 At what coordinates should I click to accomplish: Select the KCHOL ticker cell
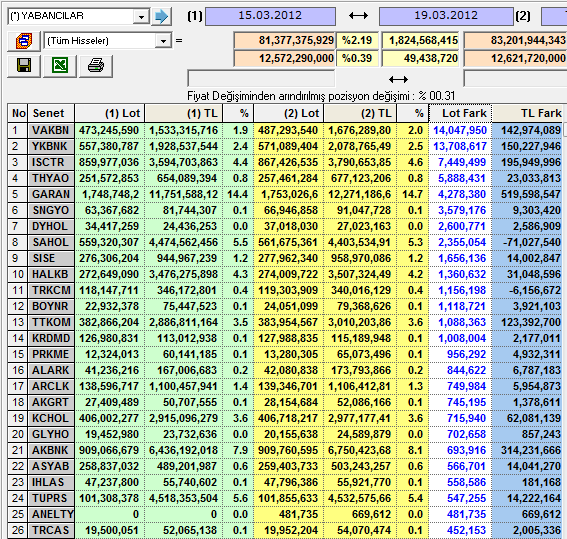click(x=51, y=418)
